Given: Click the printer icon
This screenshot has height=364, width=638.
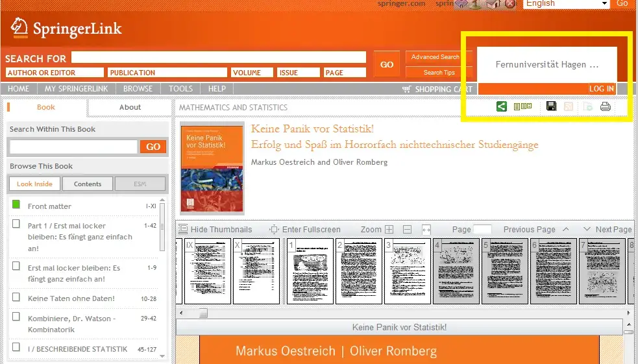Looking at the screenshot, I should [x=606, y=106].
